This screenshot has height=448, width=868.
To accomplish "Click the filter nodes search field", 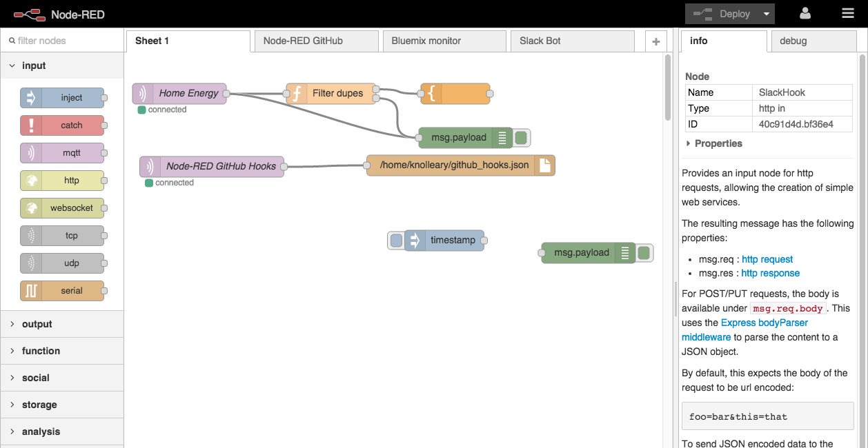I will coord(62,40).
